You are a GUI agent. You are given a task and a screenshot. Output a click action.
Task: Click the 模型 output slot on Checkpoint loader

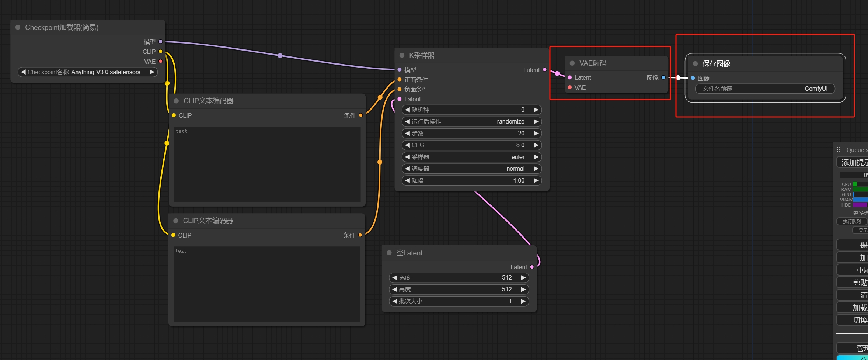pos(160,42)
